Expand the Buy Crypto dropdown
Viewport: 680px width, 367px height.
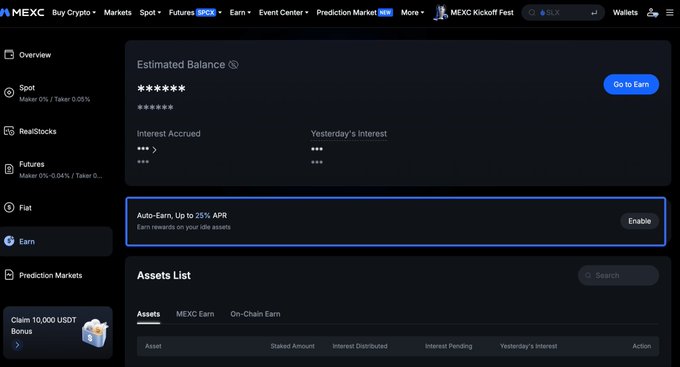point(74,13)
